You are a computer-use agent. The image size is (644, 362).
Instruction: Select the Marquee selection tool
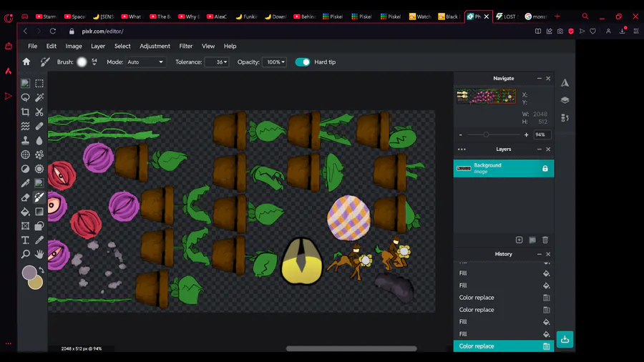[x=39, y=83]
